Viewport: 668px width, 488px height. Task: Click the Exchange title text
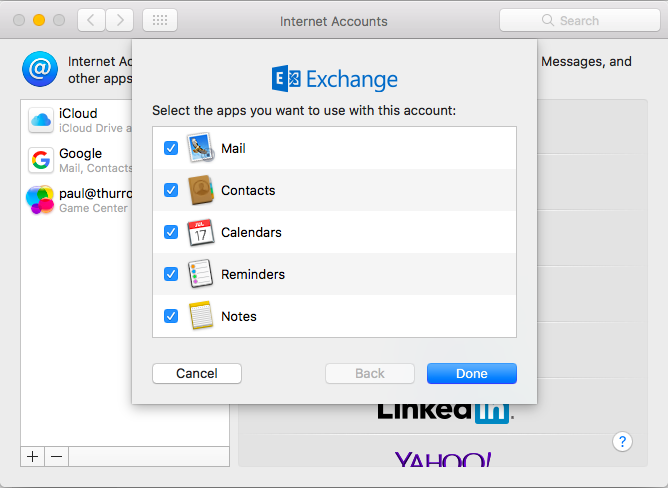(352, 80)
